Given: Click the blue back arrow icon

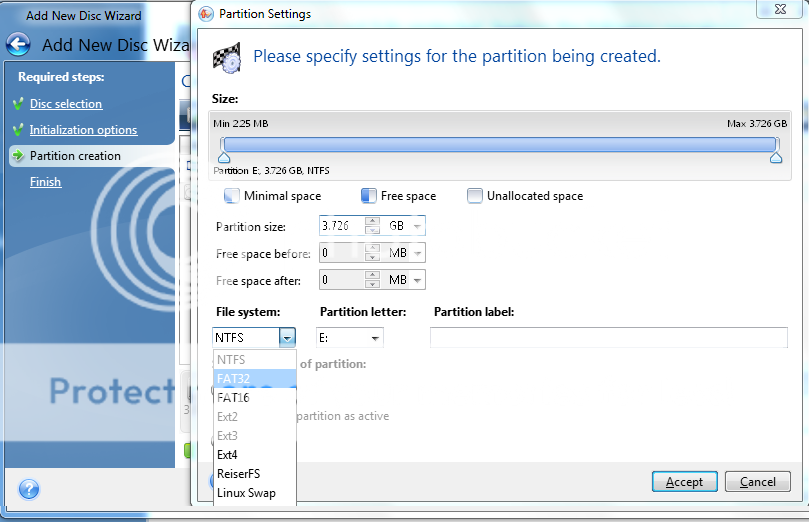Looking at the screenshot, I should 18,45.
